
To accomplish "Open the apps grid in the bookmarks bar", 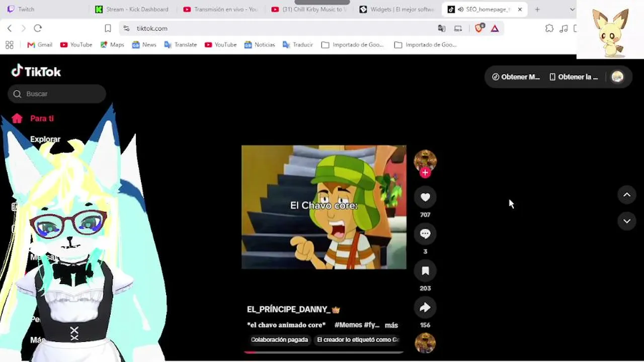I will click(x=9, y=45).
